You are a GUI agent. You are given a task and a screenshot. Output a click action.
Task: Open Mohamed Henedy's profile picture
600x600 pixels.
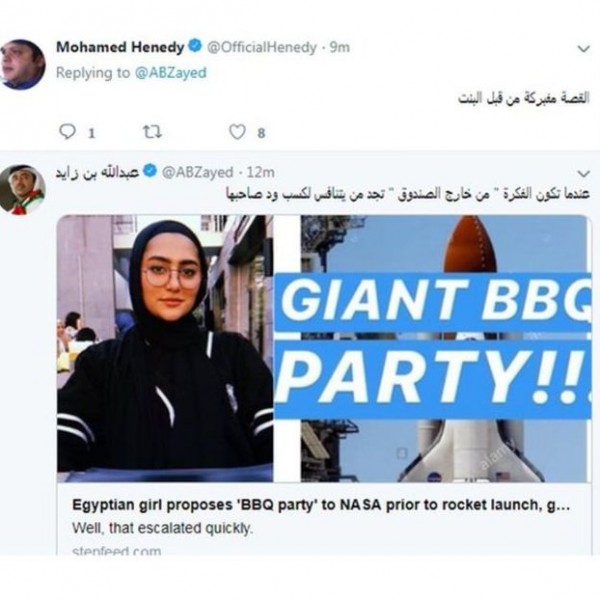point(23,64)
